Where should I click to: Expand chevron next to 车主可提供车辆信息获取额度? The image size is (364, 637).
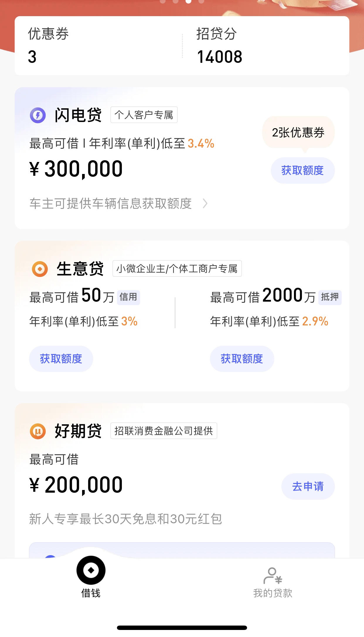click(x=205, y=204)
